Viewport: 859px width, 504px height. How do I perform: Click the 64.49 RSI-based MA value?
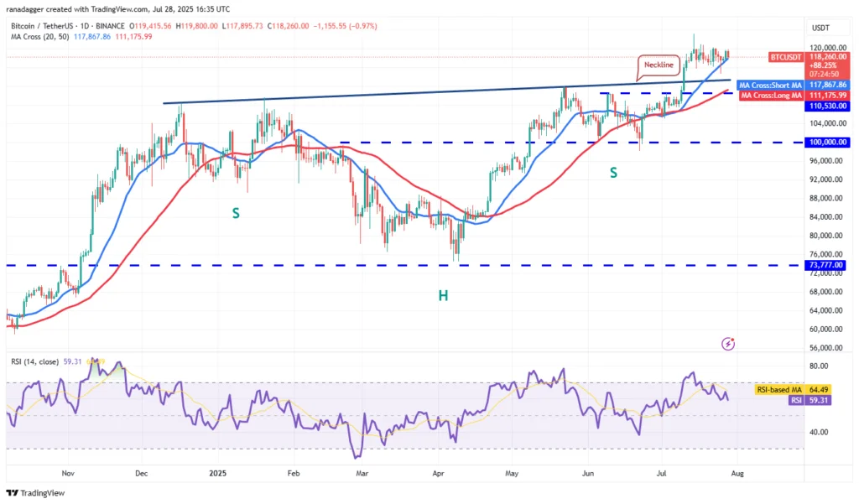(819, 389)
